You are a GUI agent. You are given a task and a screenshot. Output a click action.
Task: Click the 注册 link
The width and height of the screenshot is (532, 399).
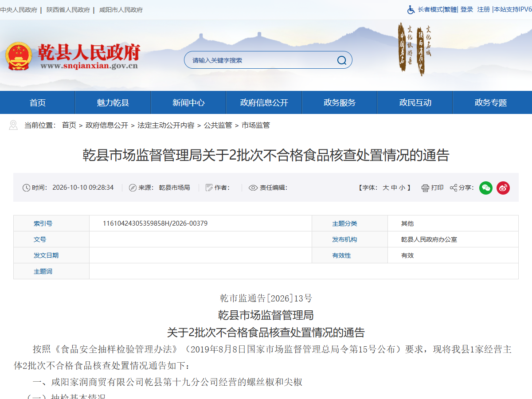[x=484, y=9]
